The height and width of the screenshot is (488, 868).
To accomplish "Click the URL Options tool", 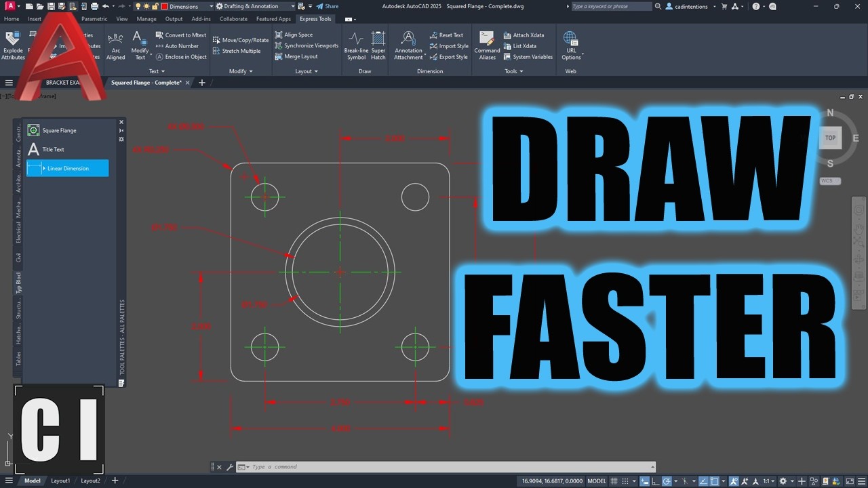I will 571,45.
